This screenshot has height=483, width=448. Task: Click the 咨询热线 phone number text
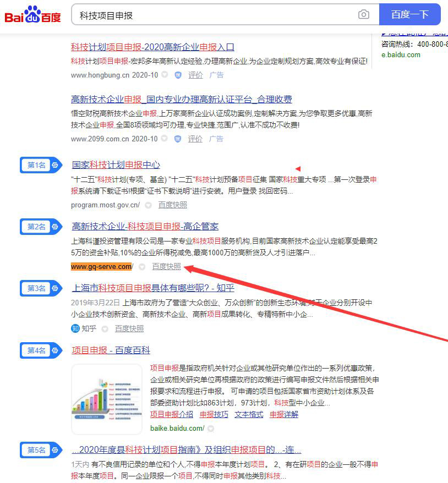click(x=415, y=44)
